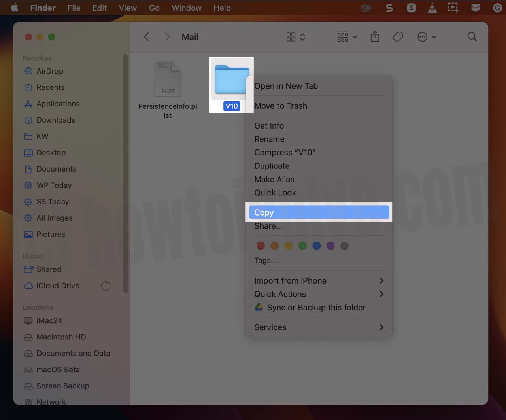Open the Pictures sidebar item
This screenshot has height=420, width=506.
(51, 234)
